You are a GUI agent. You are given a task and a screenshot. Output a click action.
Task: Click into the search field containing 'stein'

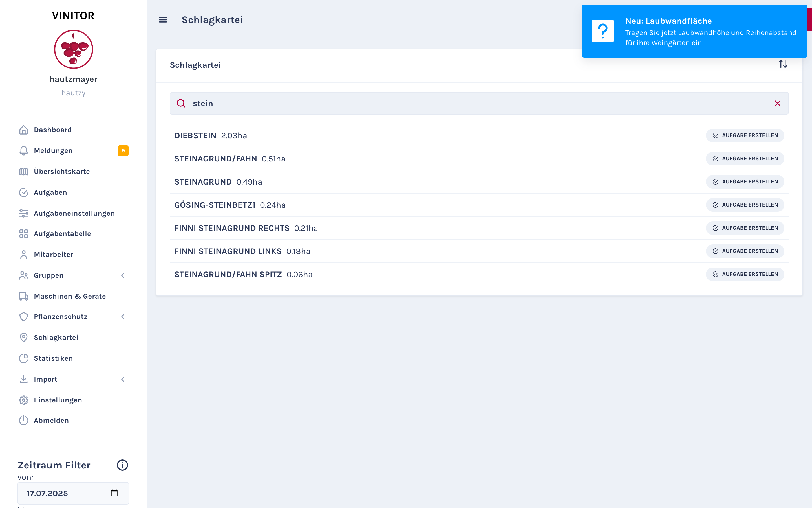pos(479,104)
